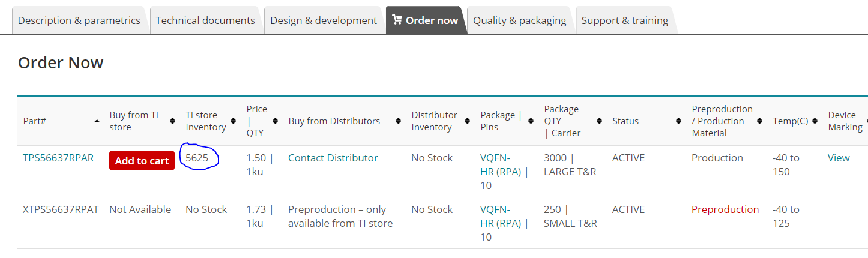Sort by Price QTY column arrows
The image size is (868, 258).
pyautogui.click(x=275, y=121)
